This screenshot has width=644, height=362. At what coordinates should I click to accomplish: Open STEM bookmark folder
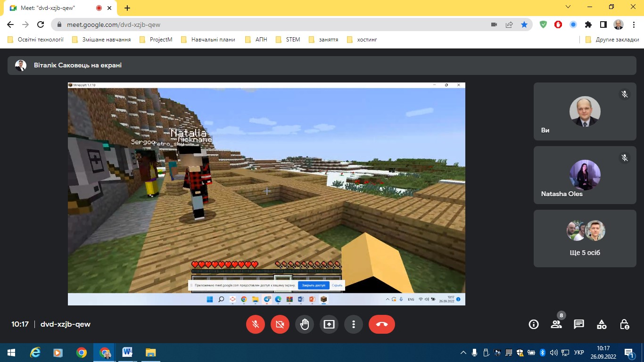coord(288,40)
